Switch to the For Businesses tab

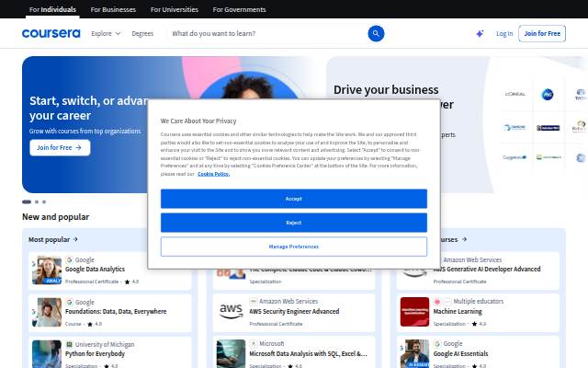point(113,9)
